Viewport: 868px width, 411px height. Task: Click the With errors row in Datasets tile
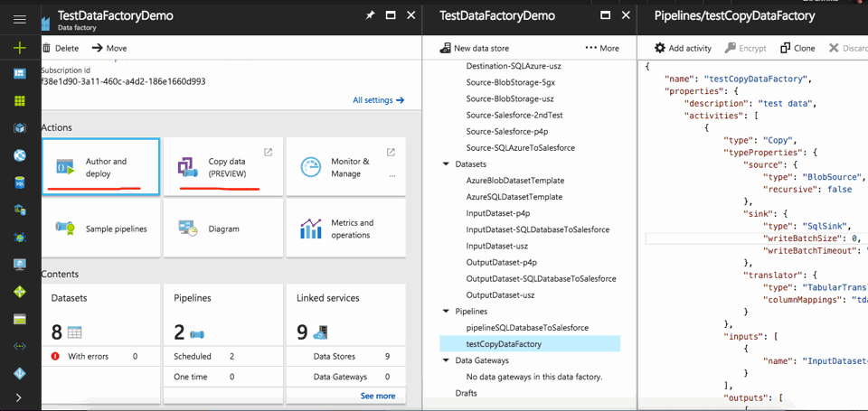(100, 357)
